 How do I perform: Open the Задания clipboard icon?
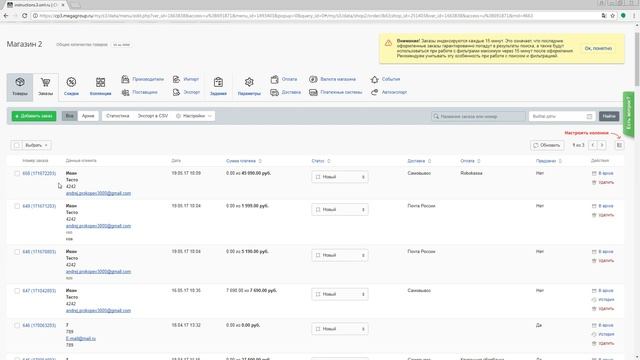218,82
